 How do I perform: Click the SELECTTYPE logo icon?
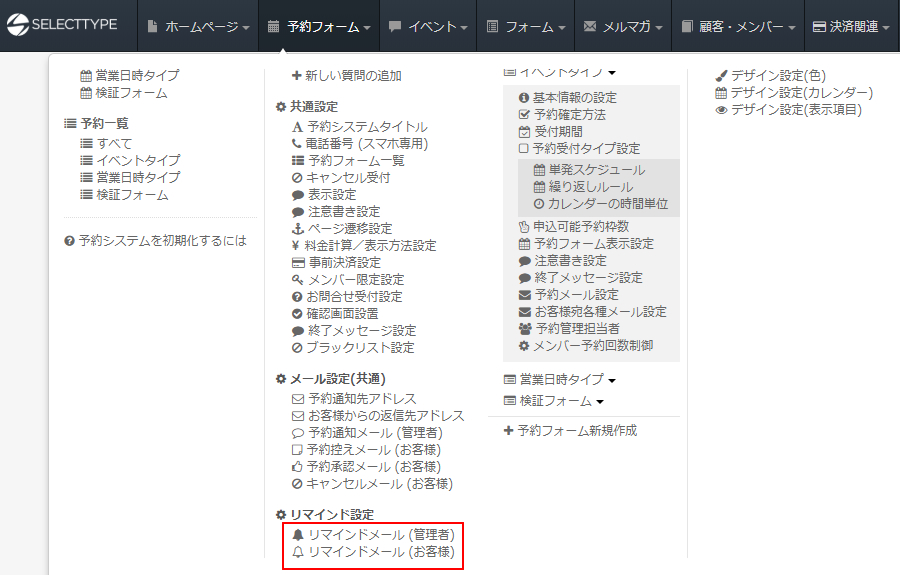click(x=18, y=25)
